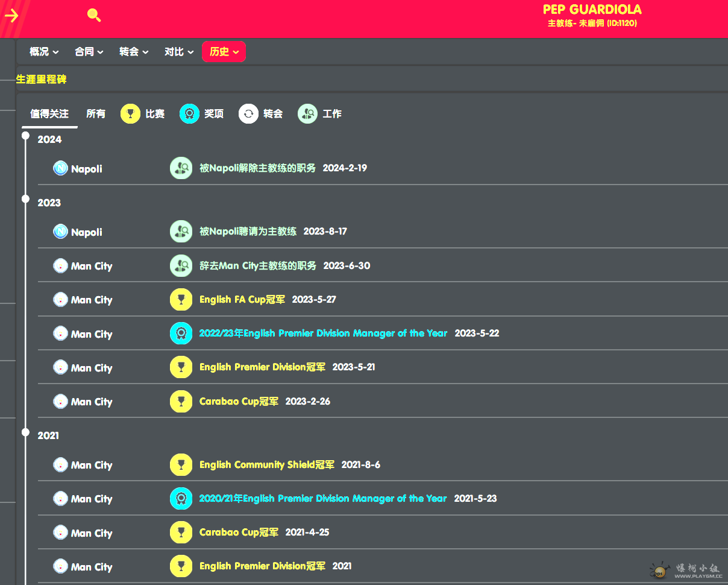Click 2022/23年English Premier Division Manager of the Year
Image resolution: width=728 pixels, height=585 pixels.
pos(324,334)
